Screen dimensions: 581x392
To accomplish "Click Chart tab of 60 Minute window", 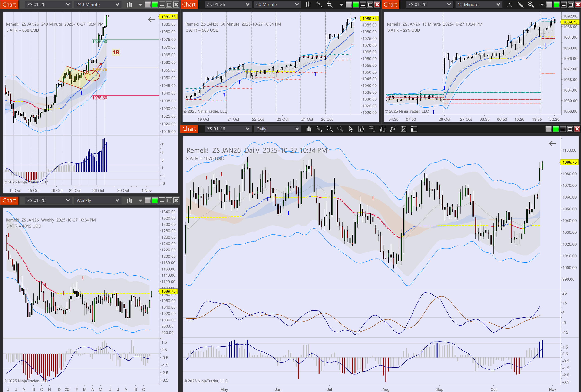I will click(x=189, y=4).
